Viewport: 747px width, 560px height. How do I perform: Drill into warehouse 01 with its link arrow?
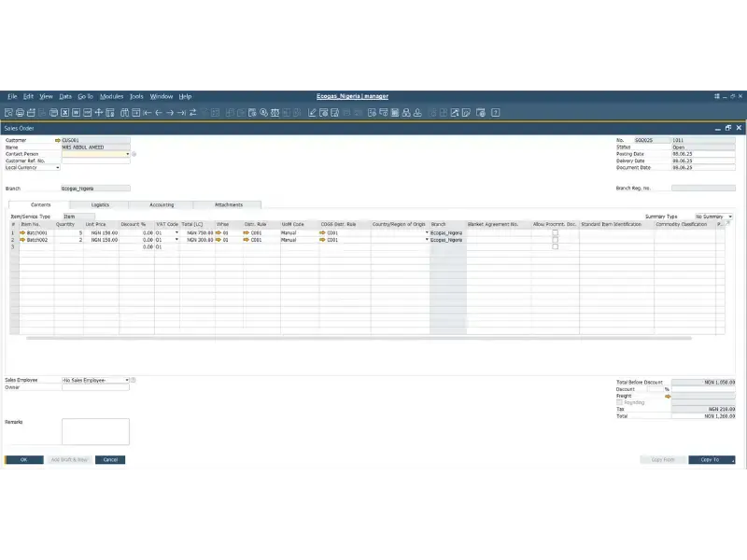click(x=217, y=231)
